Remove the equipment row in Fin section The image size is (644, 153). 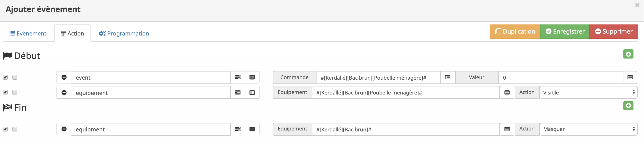tap(64, 129)
